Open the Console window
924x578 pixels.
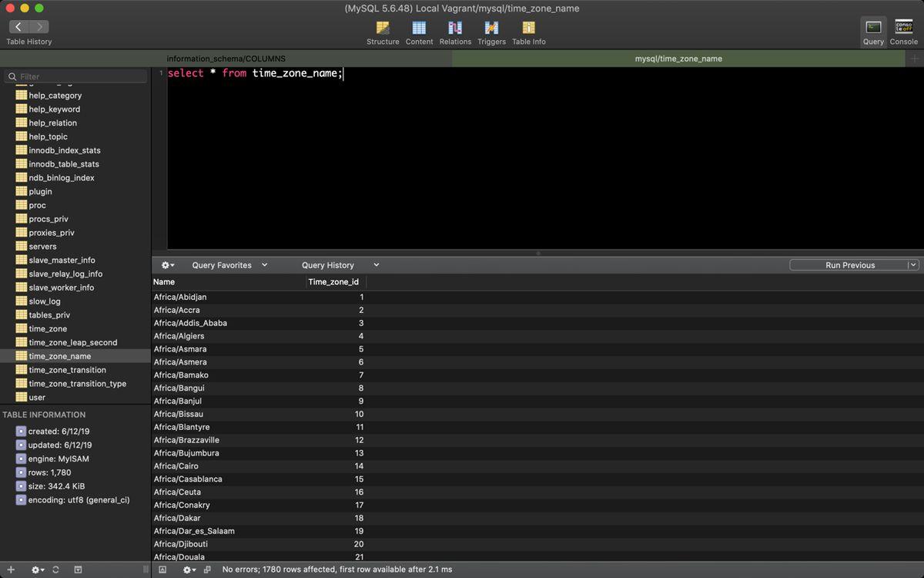point(903,32)
